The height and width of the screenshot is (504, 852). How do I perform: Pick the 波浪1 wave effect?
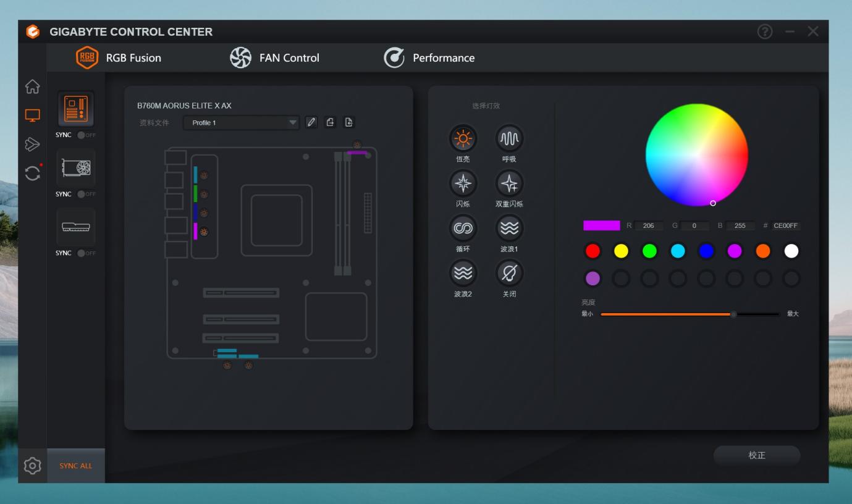[x=509, y=228]
